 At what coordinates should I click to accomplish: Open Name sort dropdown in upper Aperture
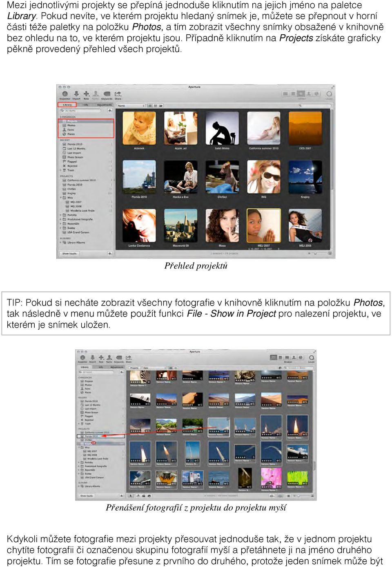click(131, 106)
